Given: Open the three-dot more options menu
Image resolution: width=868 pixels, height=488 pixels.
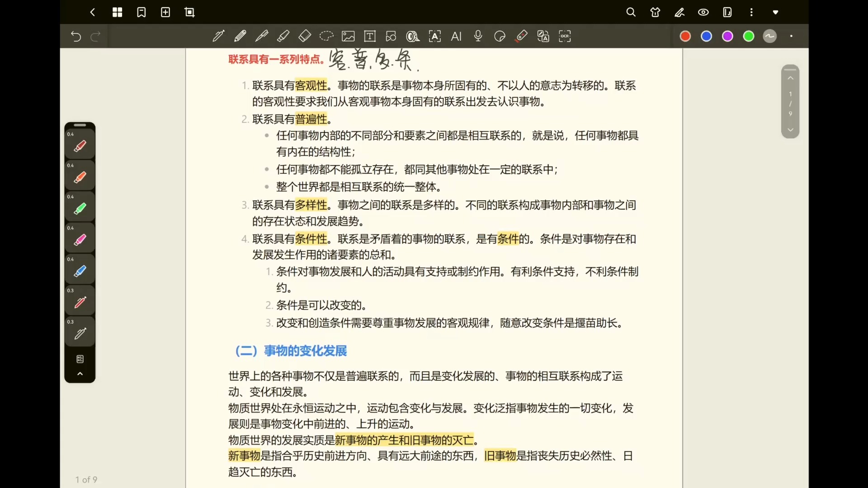Looking at the screenshot, I should tap(751, 12).
